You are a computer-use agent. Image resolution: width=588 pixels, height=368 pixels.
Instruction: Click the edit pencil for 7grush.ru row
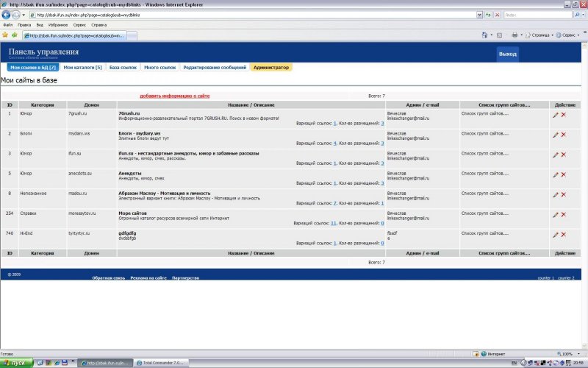556,115
